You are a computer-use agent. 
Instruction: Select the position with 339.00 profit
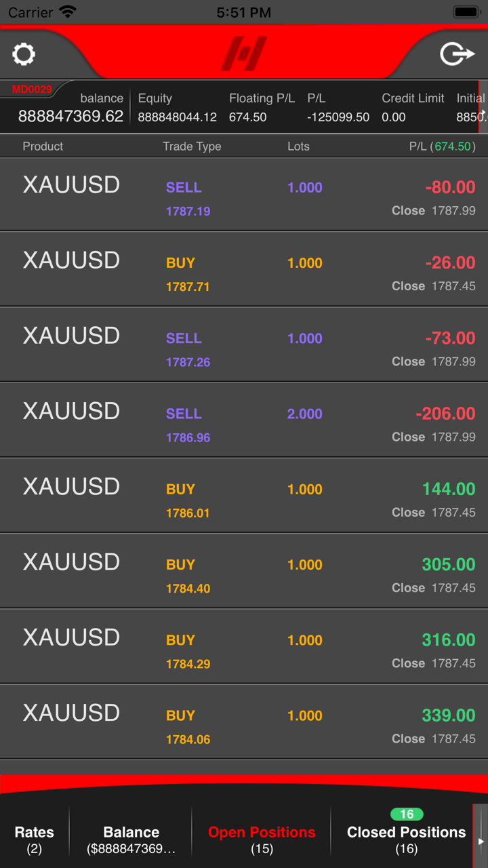pyautogui.click(x=244, y=722)
